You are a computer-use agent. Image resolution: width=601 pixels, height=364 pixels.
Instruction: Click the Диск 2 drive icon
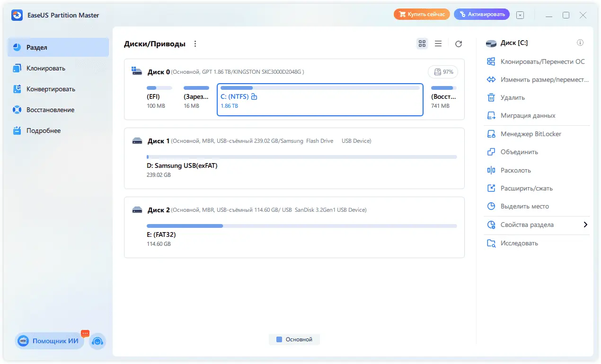point(137,210)
